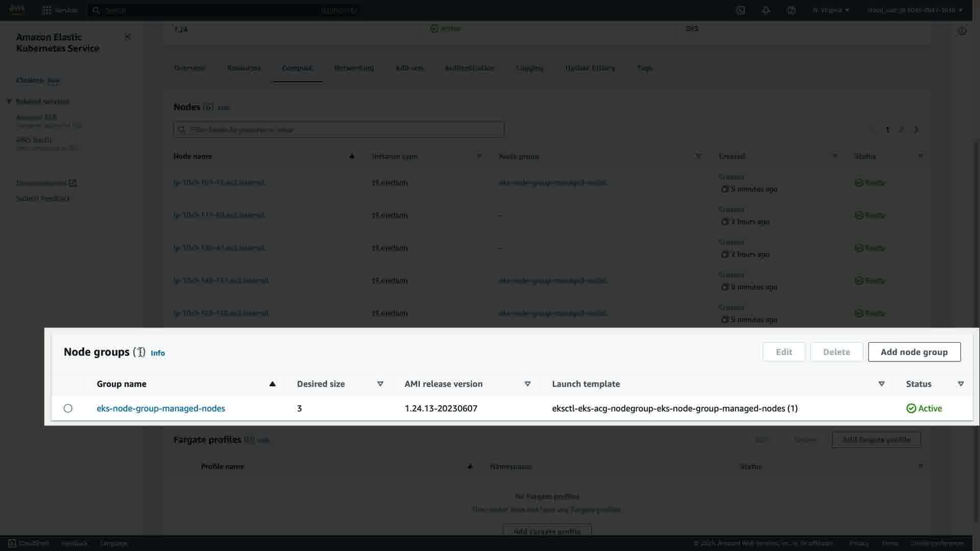Close the EKS sidebar panel

click(x=128, y=37)
